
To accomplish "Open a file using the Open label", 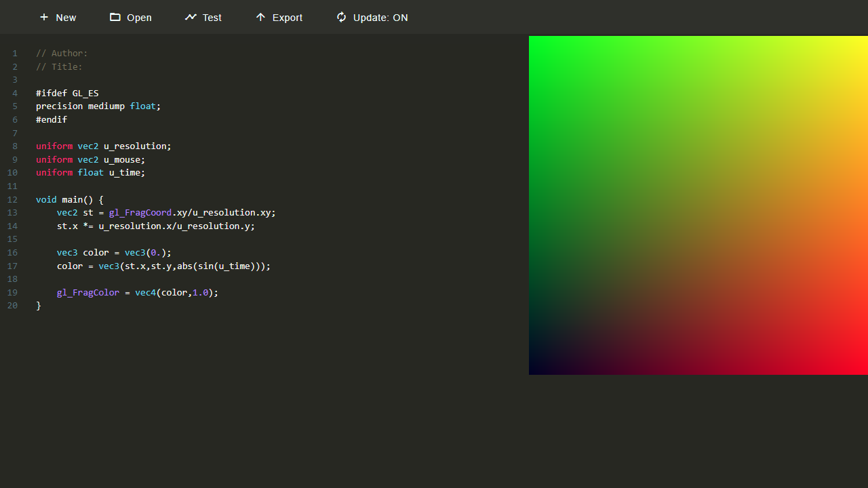I will click(x=139, y=18).
